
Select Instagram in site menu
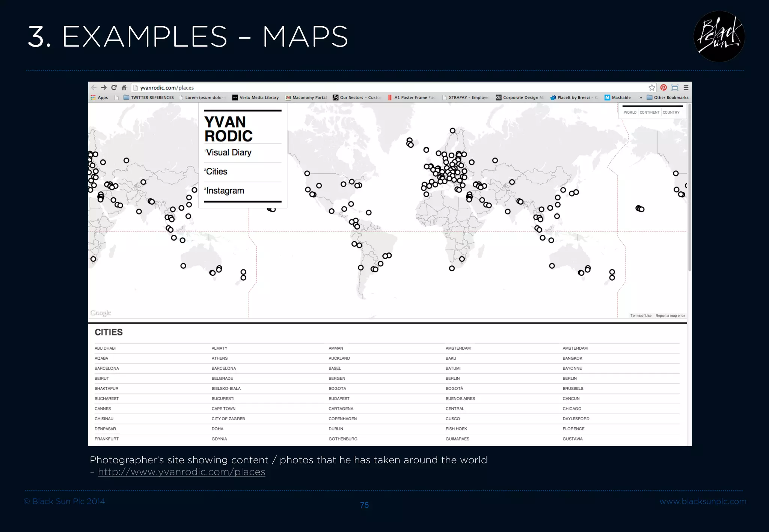[x=225, y=191]
